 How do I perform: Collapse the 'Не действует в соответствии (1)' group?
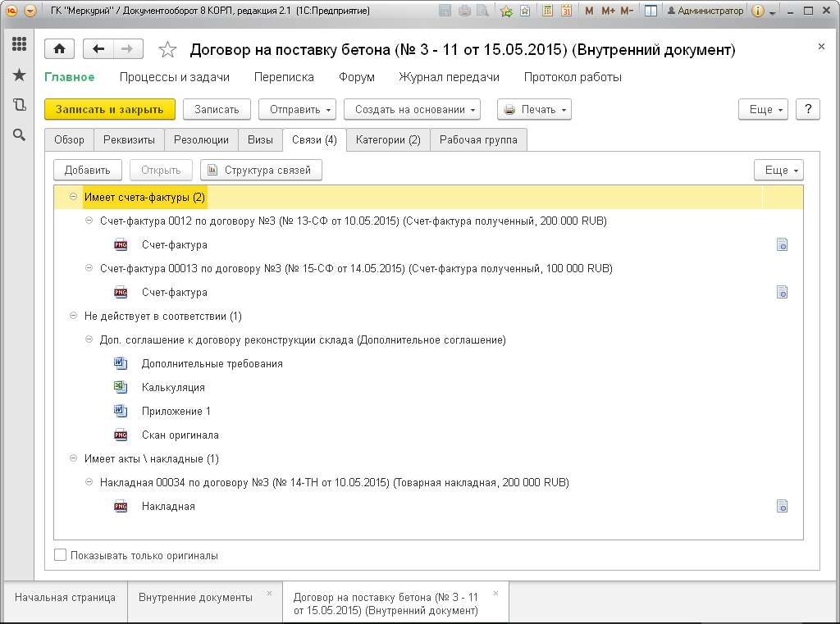73,316
